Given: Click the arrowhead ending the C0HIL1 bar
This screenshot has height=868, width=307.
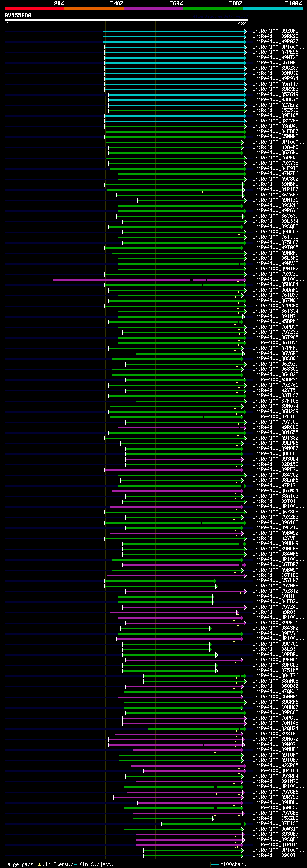Looking at the screenshot, I should [213, 596].
